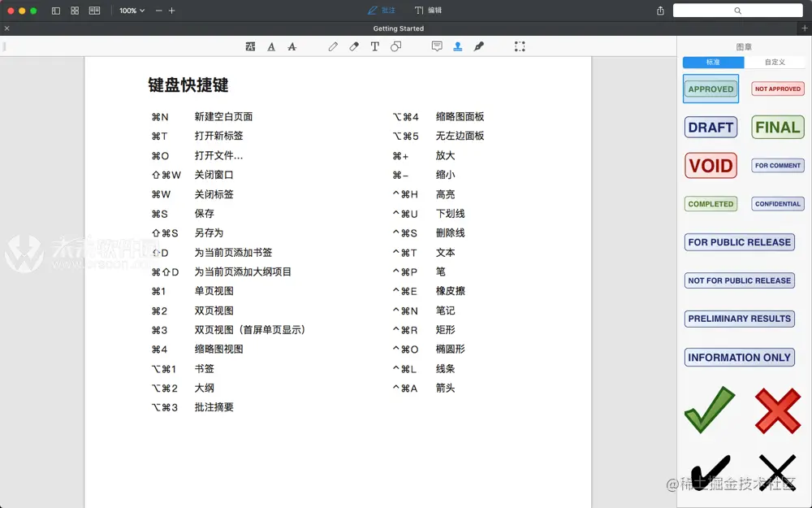Choose the COMPLETED stamp

(x=710, y=204)
